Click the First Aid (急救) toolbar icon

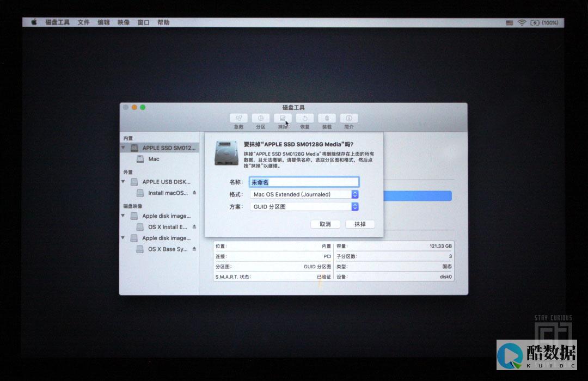coord(238,119)
